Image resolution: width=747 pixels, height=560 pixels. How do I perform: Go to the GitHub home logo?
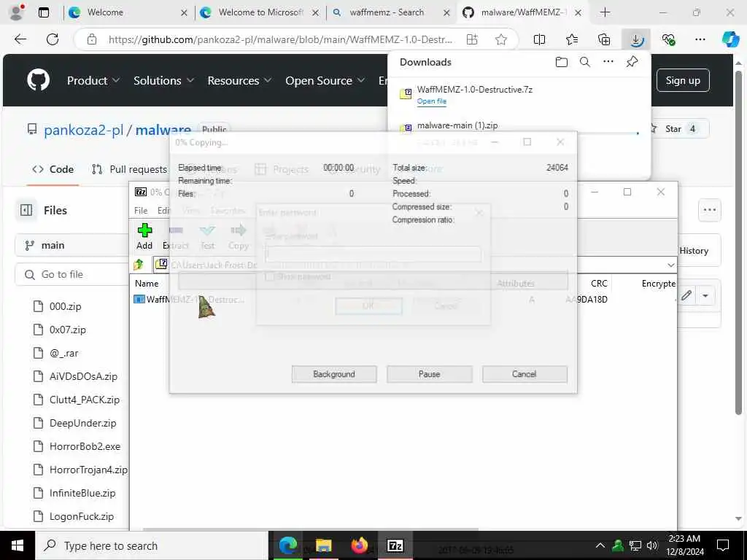(38, 80)
